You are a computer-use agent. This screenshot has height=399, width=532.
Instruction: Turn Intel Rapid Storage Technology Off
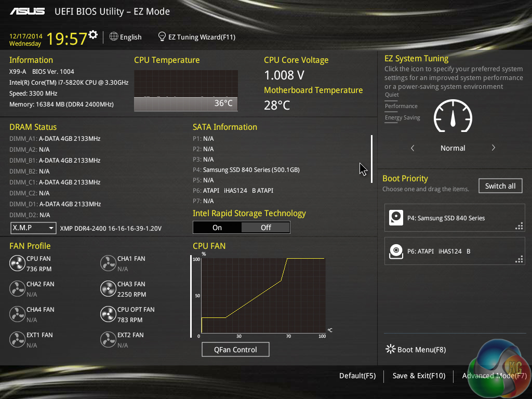[x=265, y=228]
